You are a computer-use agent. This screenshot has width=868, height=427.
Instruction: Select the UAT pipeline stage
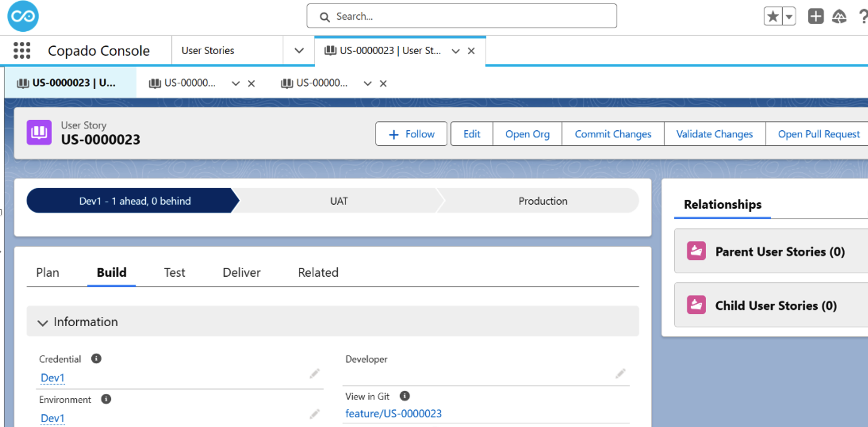(338, 201)
